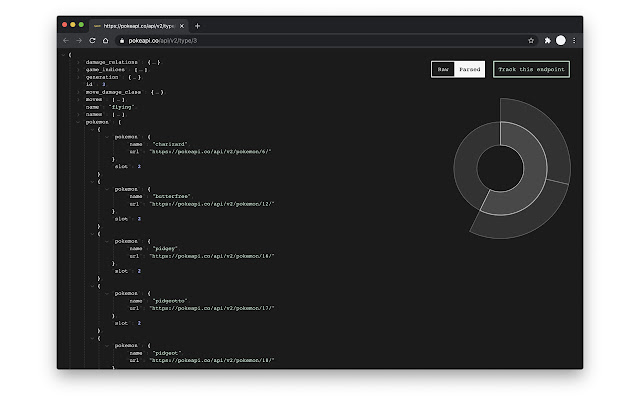This screenshot has width=640, height=400.
Task: Collapse the pokemon object containing pidgey
Action: tap(107, 242)
